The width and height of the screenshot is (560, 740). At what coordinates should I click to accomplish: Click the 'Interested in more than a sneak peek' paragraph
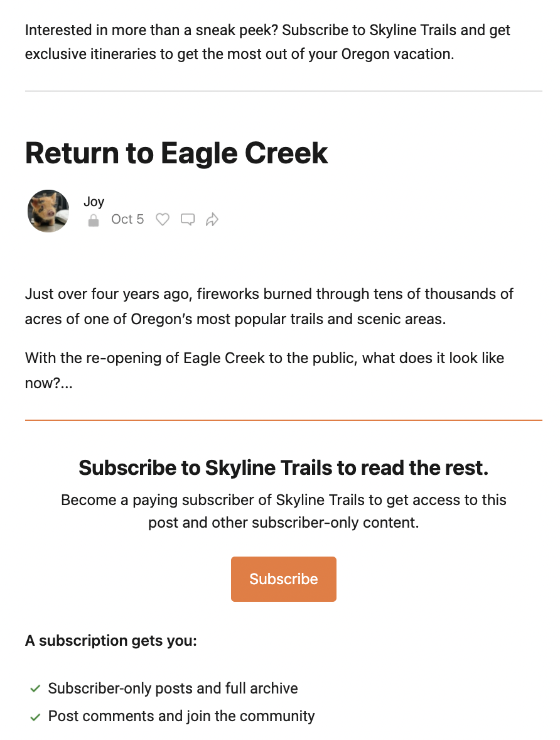tap(267, 42)
